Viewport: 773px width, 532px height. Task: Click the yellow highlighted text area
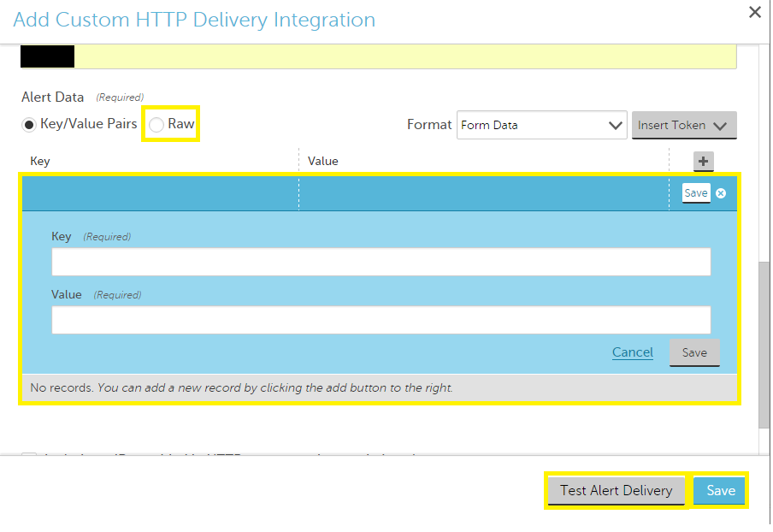(402, 56)
